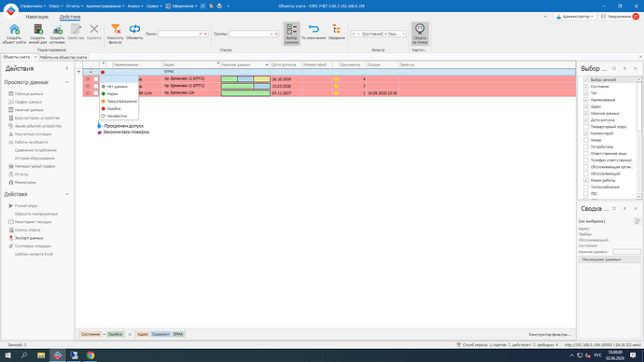Click the Создать объект учёта house icon

pos(14,29)
